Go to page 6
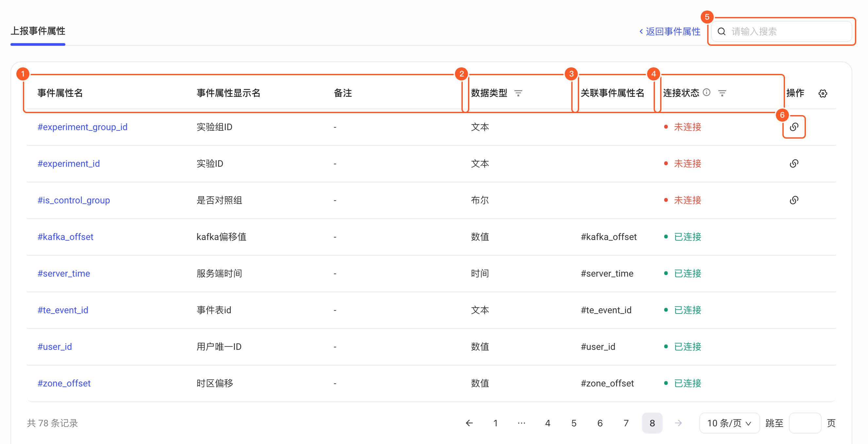Screen dimensions: 868x444 click(x=600, y=423)
